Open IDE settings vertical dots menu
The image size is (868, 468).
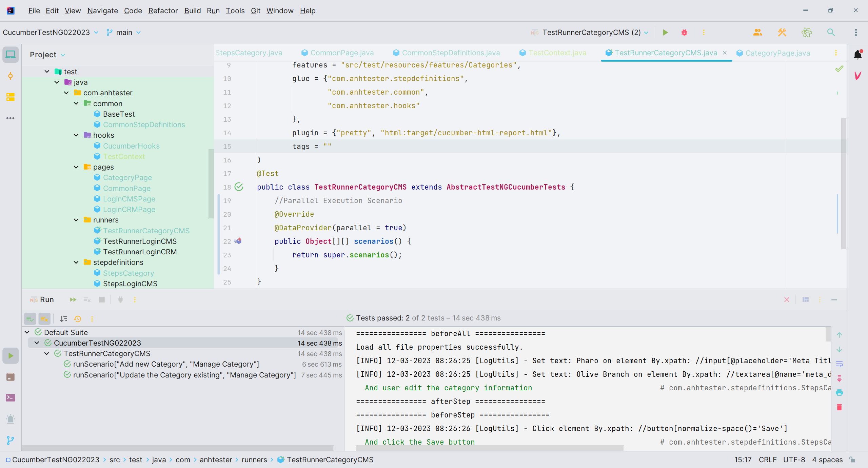pos(856,32)
